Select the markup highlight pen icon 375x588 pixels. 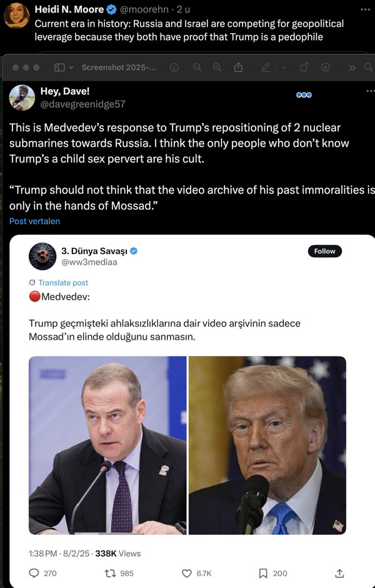tap(266, 67)
